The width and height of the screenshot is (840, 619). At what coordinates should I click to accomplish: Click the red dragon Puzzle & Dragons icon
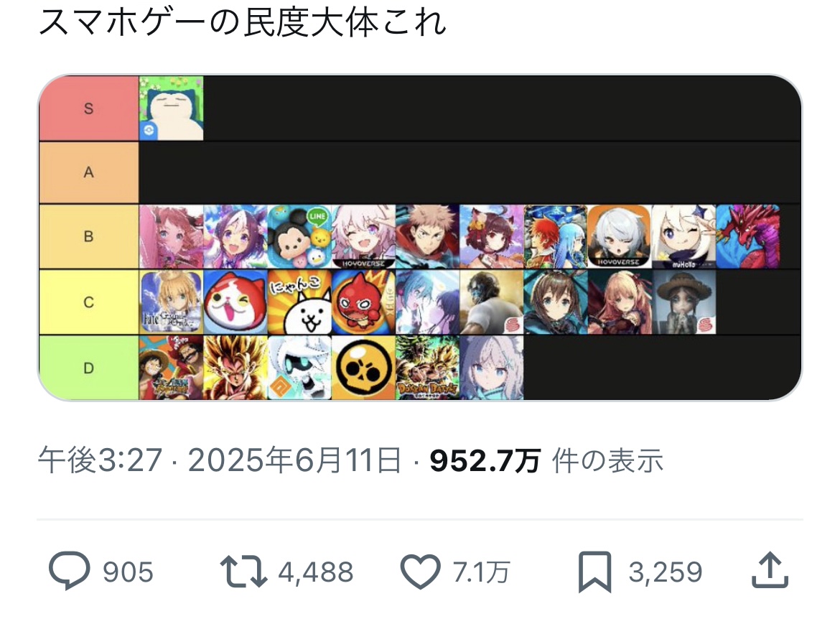click(748, 236)
